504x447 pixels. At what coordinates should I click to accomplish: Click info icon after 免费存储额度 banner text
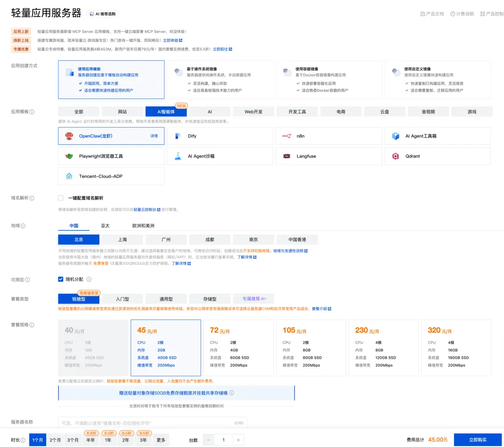(x=231, y=393)
